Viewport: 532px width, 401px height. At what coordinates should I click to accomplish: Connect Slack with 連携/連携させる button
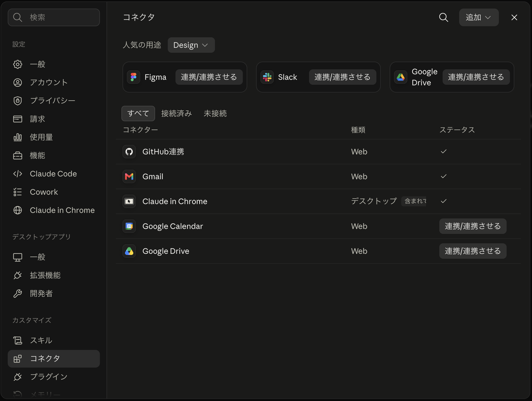tap(342, 77)
